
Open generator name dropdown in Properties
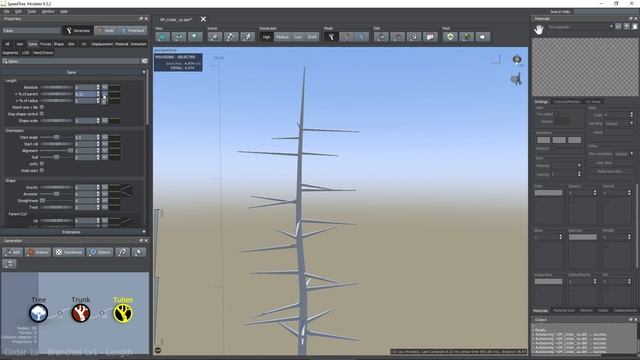(31, 31)
